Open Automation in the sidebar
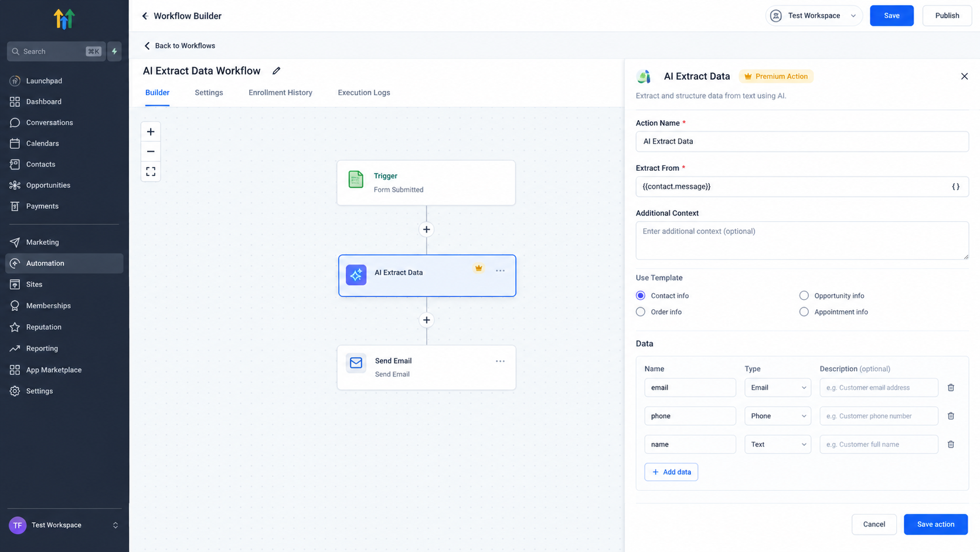Image resolution: width=980 pixels, height=552 pixels. [x=64, y=263]
